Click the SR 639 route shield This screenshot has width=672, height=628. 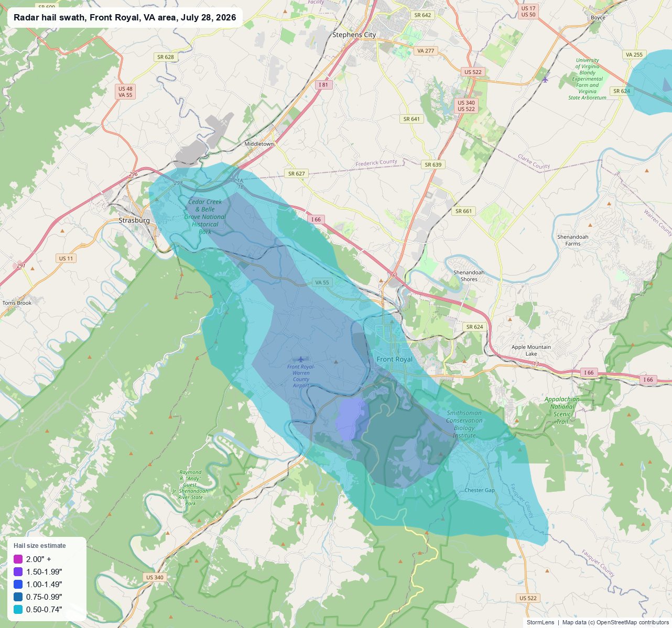tap(433, 164)
